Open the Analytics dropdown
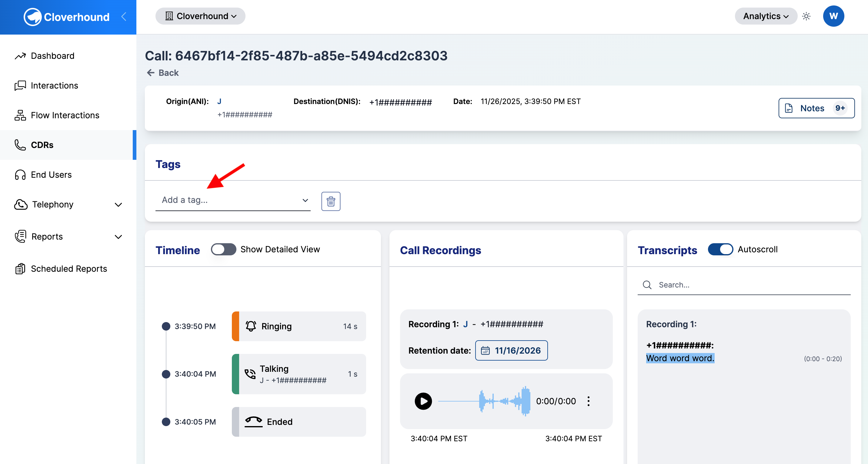The image size is (868, 464). pos(766,16)
